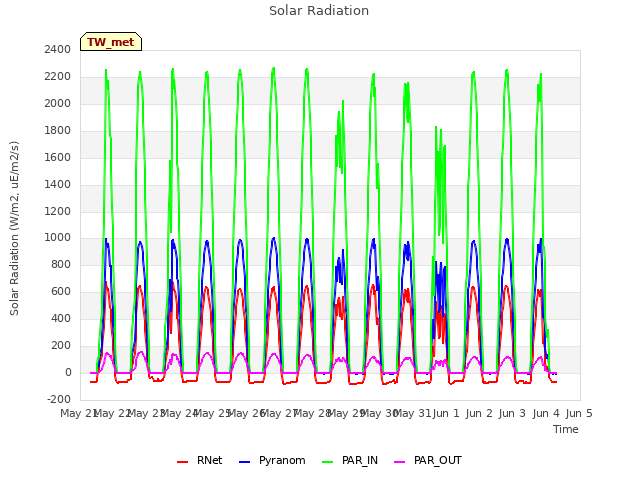Screen dimensions: 640x480
Task: Click the 600 y-axis tick label
Action: click(x=61, y=292)
